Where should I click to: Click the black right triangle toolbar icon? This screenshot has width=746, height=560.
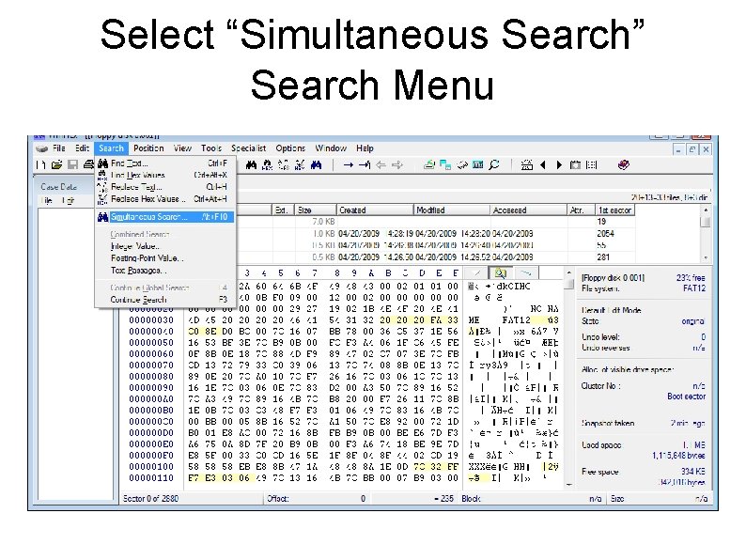(559, 165)
